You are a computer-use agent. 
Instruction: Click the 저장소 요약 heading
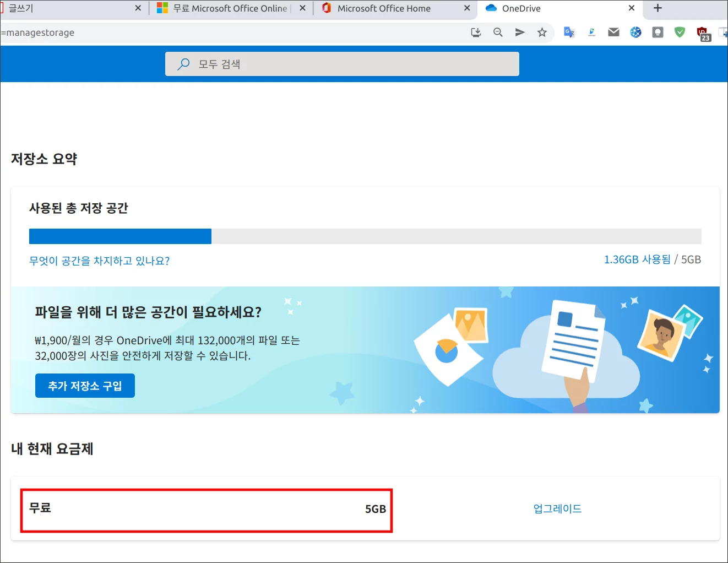pos(44,159)
